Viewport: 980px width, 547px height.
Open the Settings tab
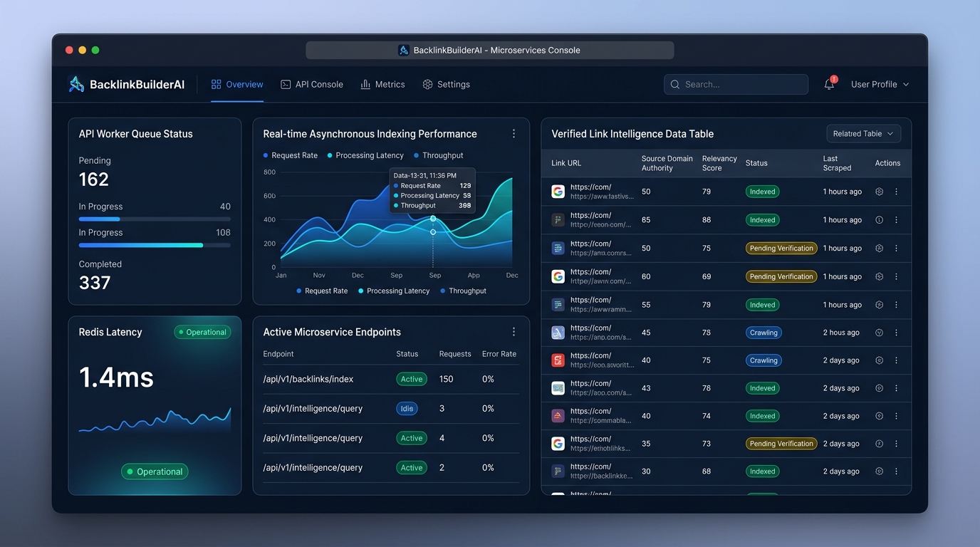click(x=447, y=84)
